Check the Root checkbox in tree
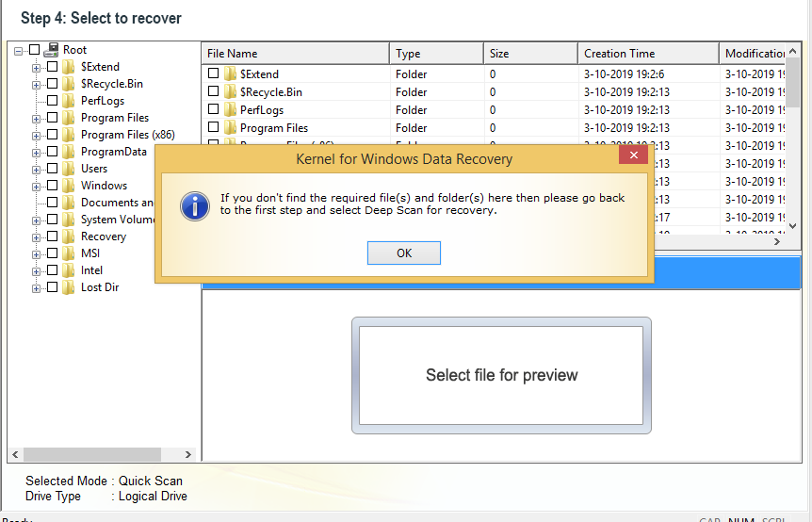The height and width of the screenshot is (522, 812). pyautogui.click(x=34, y=50)
